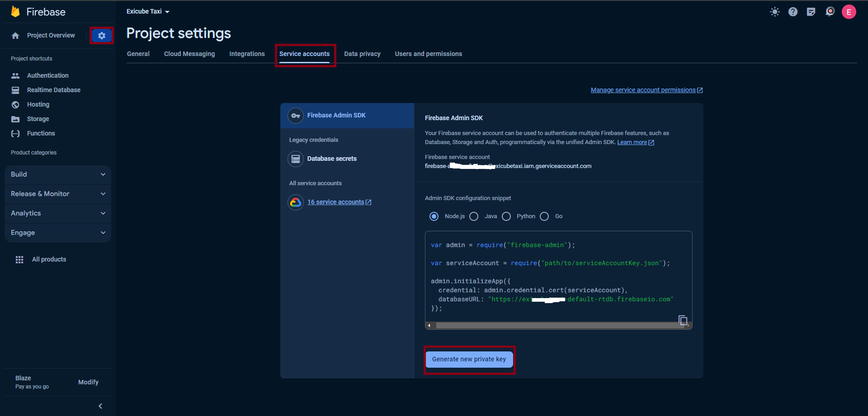This screenshot has width=868, height=416.
Task: Click the code snippet horizontal scrollbar
Action: 556,325
